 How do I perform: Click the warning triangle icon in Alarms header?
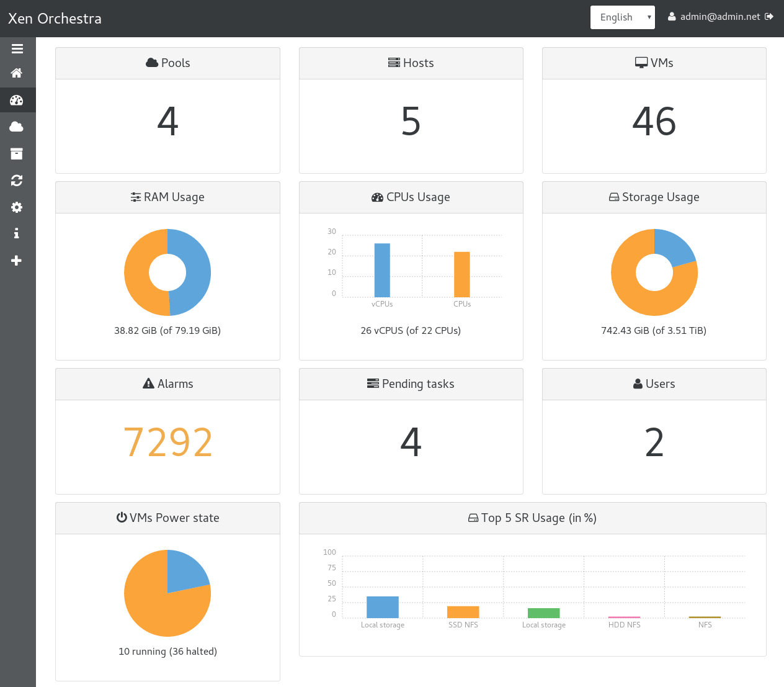[x=148, y=384]
